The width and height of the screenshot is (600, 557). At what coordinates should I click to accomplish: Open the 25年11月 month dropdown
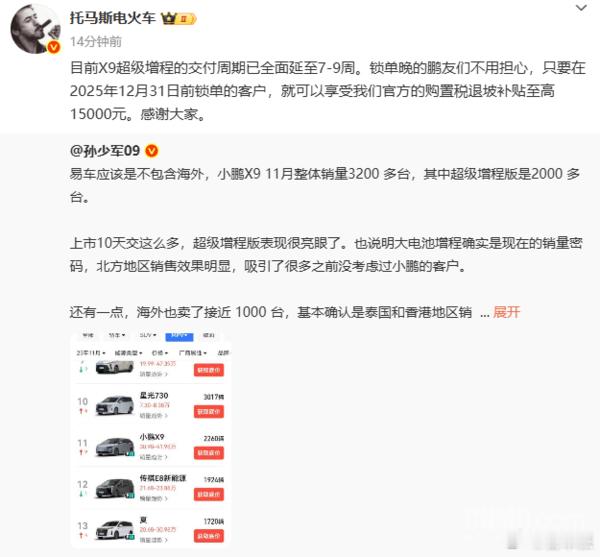coord(91,353)
